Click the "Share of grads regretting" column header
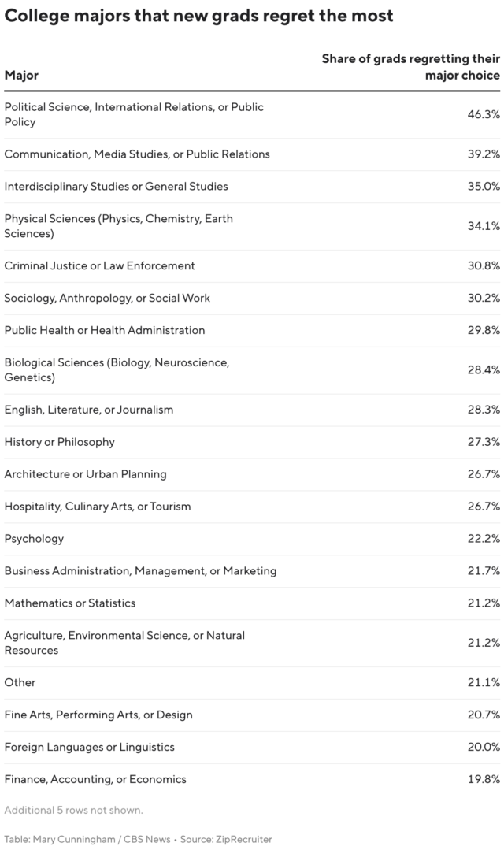Viewport: 504px width, 850px height. 410,67
